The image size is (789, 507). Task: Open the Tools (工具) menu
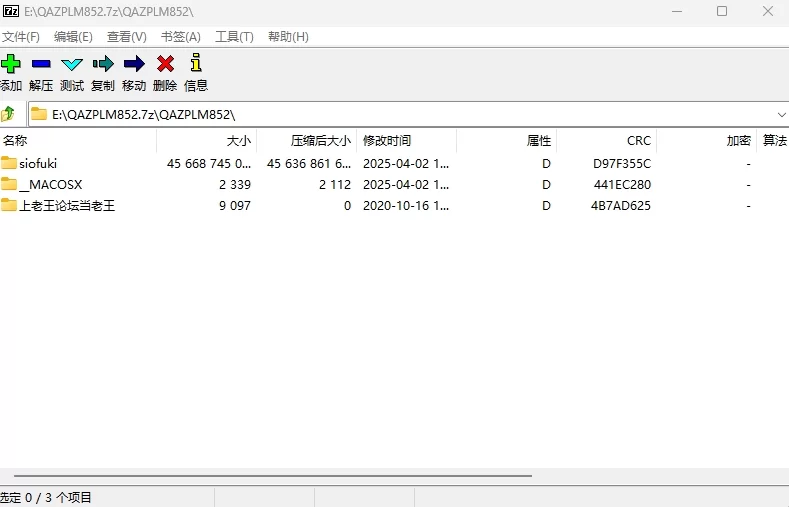point(234,37)
